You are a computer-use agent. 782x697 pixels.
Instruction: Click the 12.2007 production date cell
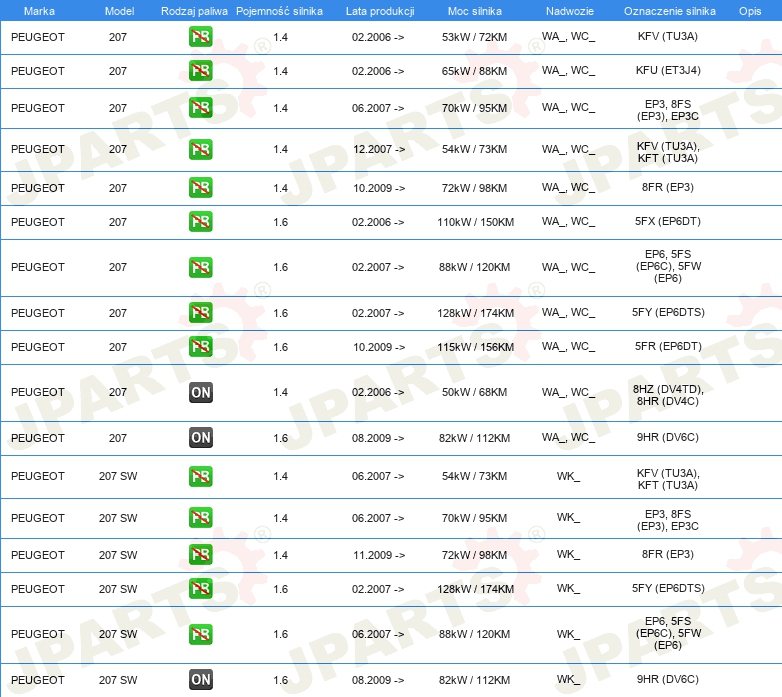(x=378, y=149)
